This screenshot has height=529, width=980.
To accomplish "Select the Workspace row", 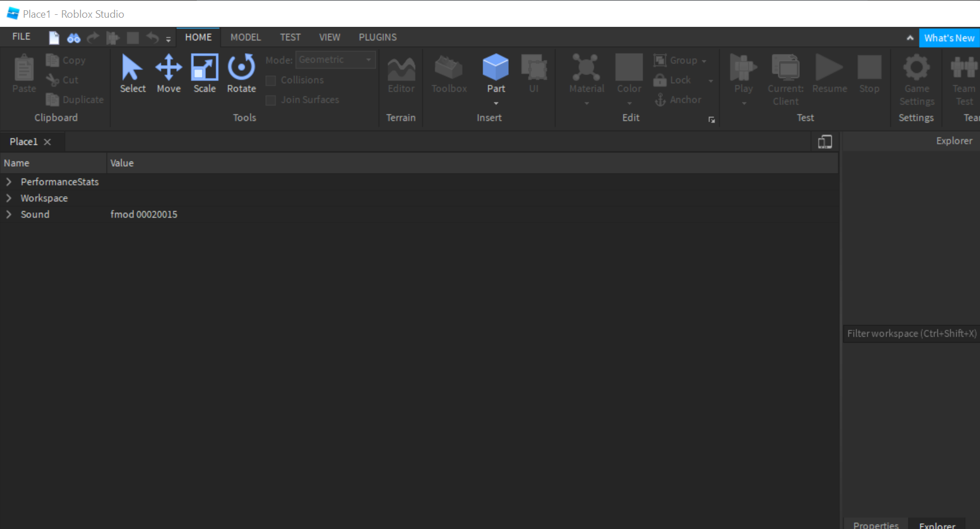I will [419, 198].
